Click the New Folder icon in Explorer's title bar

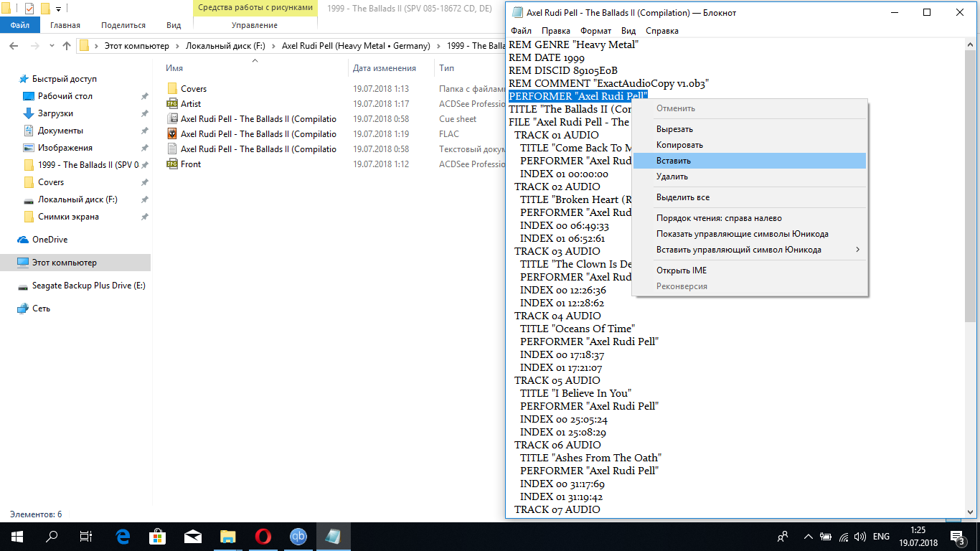[x=45, y=9]
